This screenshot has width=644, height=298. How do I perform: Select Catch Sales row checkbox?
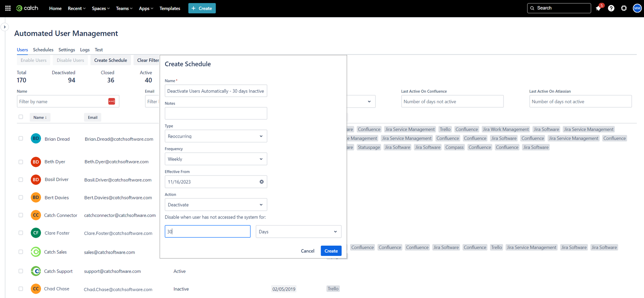click(x=21, y=252)
